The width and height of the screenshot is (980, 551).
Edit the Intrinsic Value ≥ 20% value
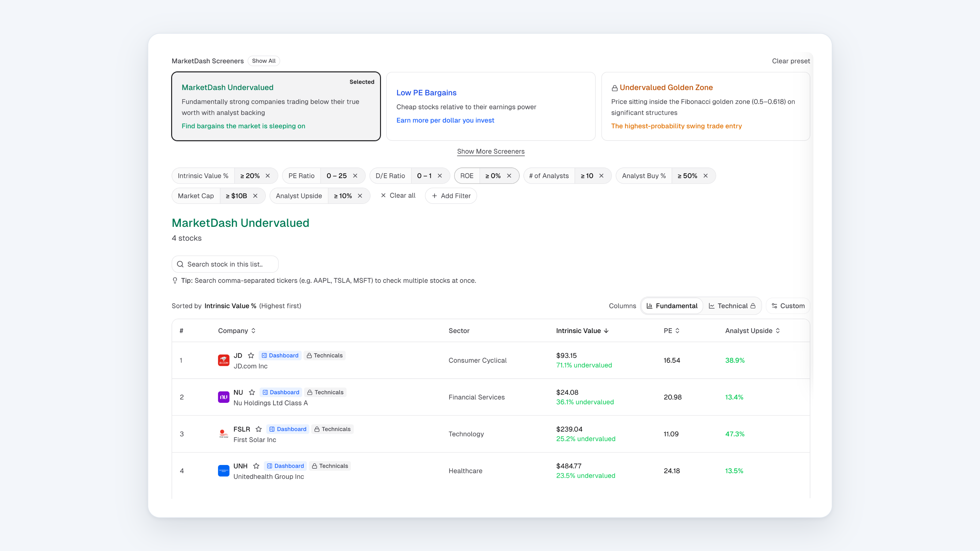point(250,176)
